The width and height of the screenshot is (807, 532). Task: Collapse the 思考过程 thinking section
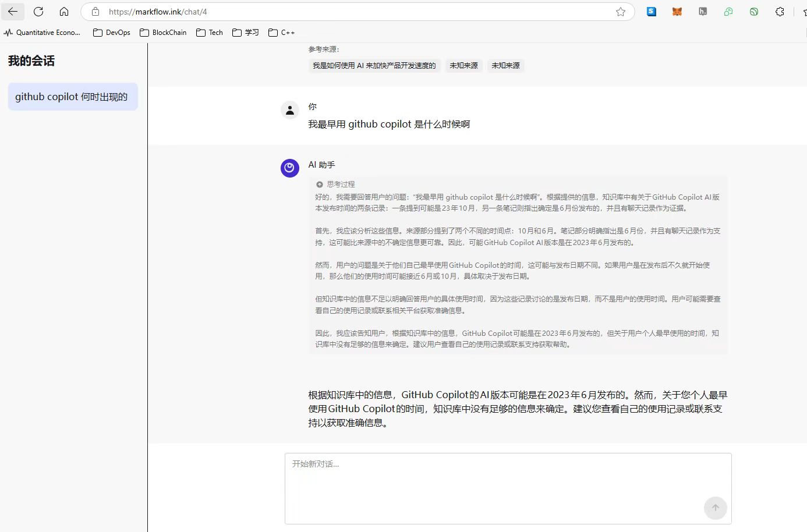(x=335, y=184)
